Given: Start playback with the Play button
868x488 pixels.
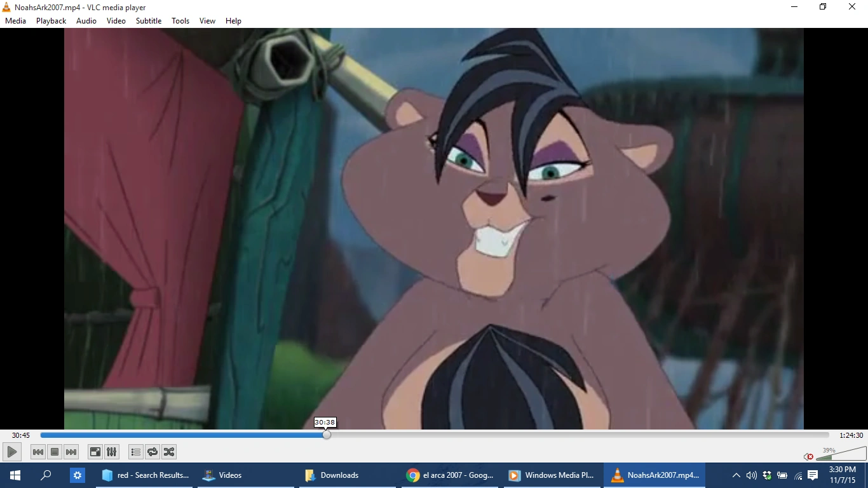Looking at the screenshot, I should (11, 452).
